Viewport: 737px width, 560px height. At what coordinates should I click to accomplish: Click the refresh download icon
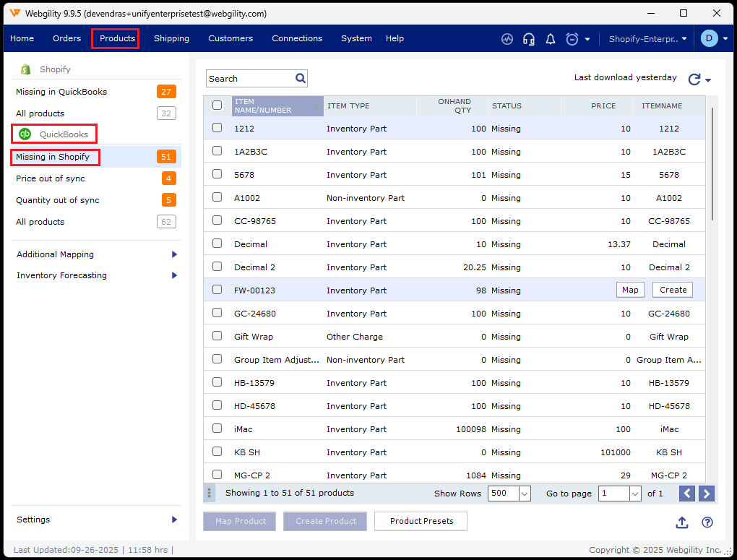(694, 79)
